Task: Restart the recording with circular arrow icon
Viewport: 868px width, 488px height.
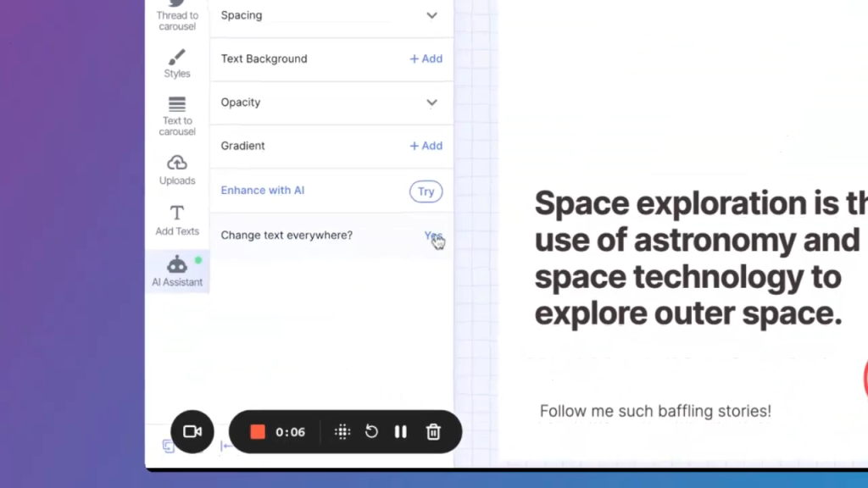Action: (x=371, y=432)
